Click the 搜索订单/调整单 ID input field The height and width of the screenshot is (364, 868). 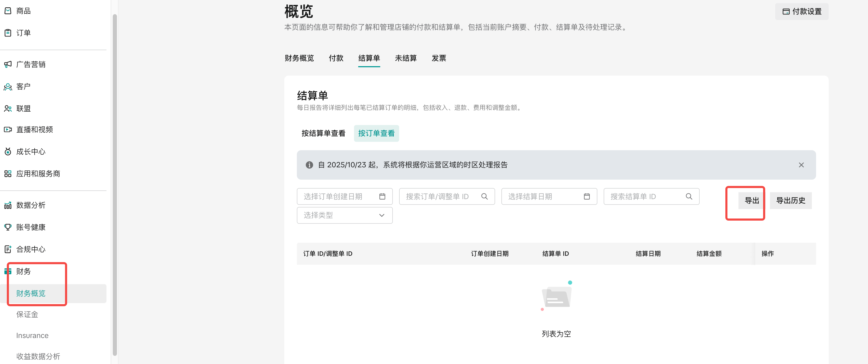point(441,196)
